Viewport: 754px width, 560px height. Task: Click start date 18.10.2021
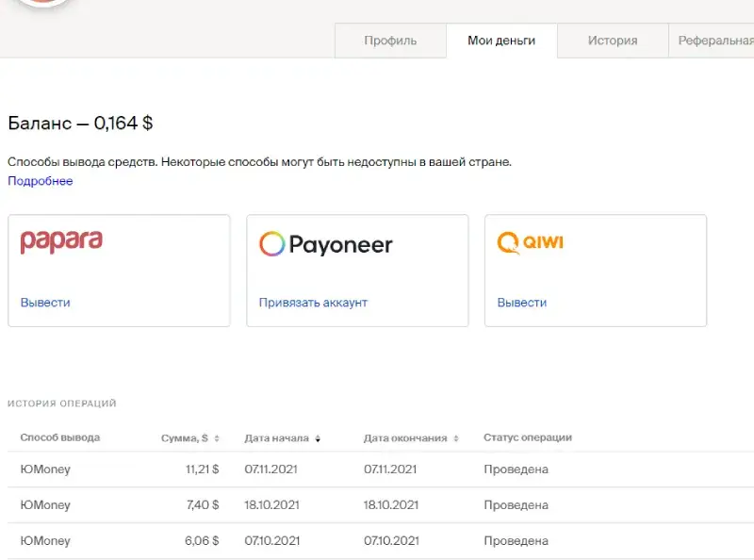271,504
